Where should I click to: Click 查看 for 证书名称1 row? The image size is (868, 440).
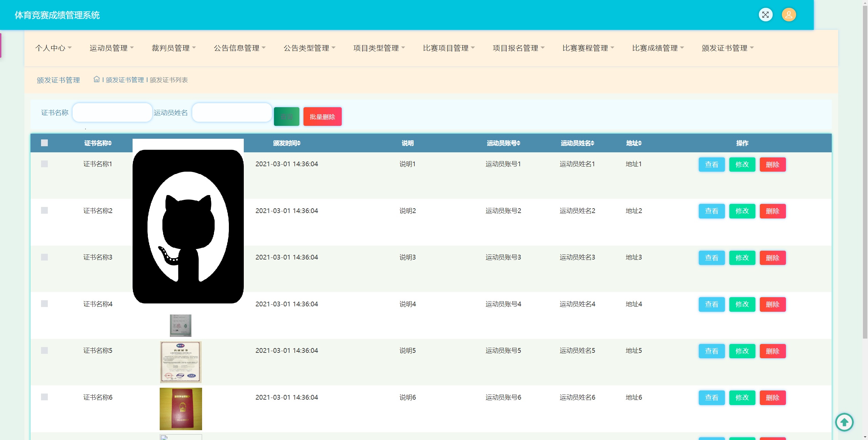click(712, 165)
